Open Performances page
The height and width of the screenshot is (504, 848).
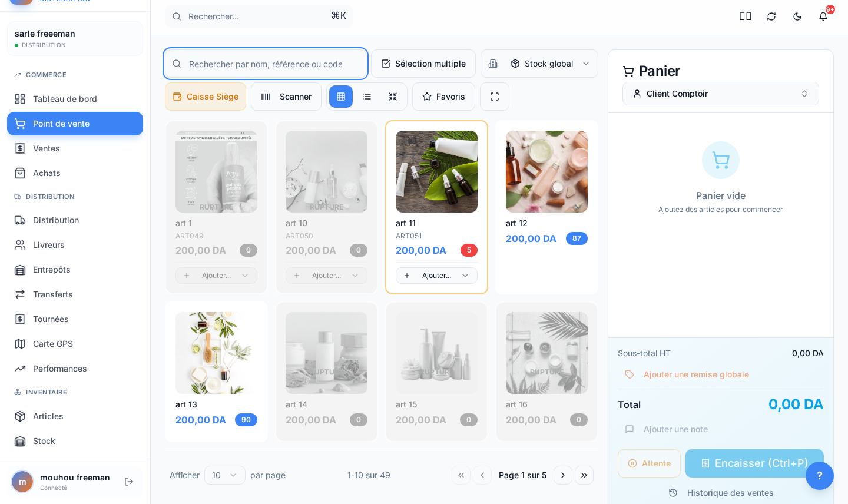click(75, 369)
